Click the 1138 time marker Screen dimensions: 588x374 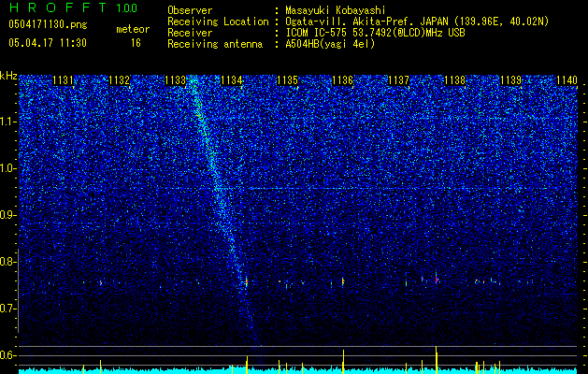coord(454,80)
